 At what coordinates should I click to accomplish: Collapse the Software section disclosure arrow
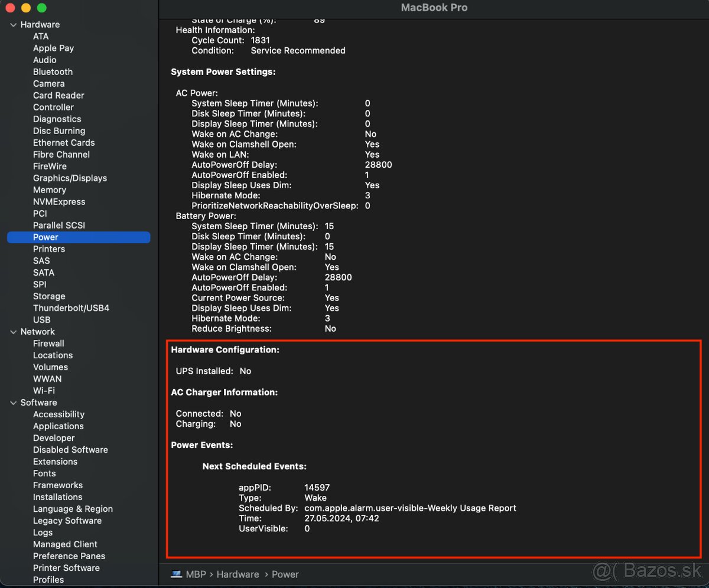(14, 403)
